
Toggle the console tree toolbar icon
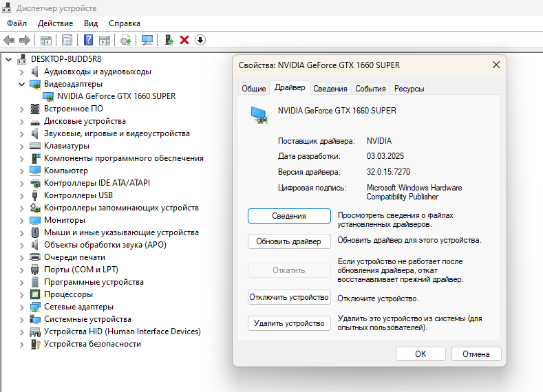point(45,40)
